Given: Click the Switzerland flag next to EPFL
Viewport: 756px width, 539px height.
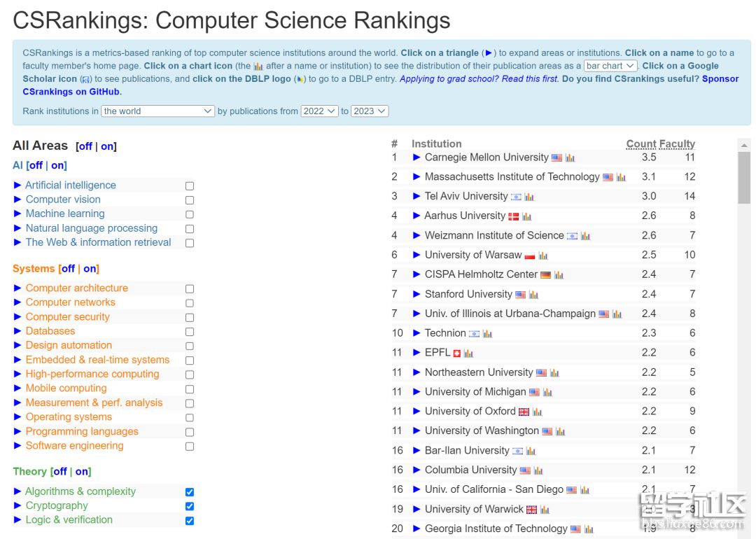Looking at the screenshot, I should (x=457, y=353).
